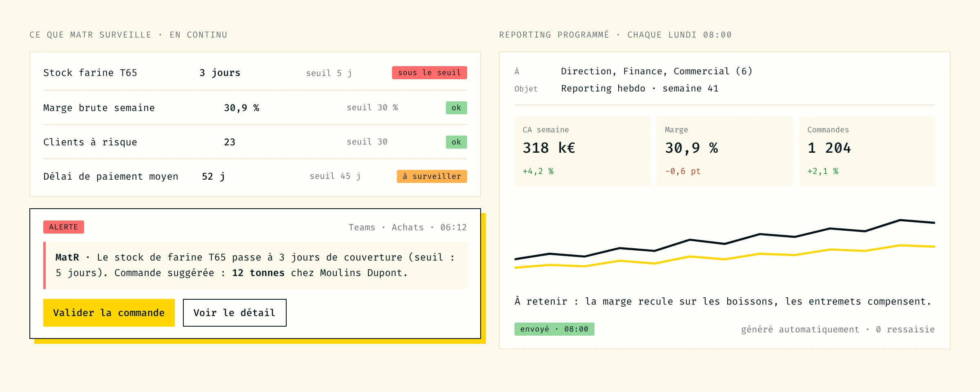Select the 'À retenir' summary sentence

click(x=723, y=302)
